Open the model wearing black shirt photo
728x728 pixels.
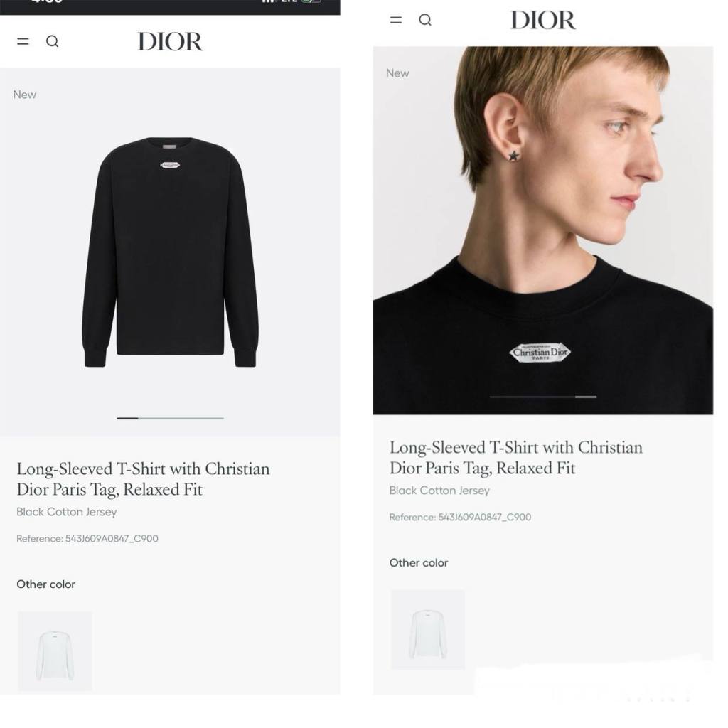click(543, 213)
